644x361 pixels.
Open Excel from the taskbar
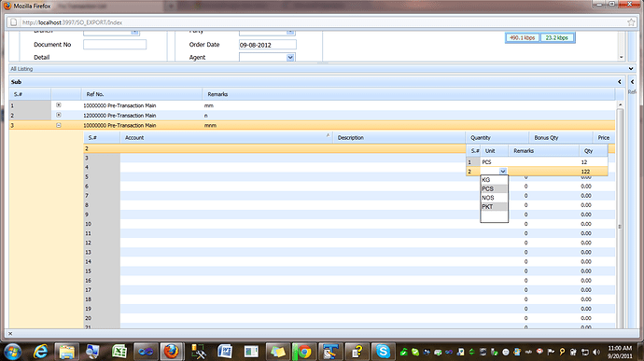click(x=119, y=352)
